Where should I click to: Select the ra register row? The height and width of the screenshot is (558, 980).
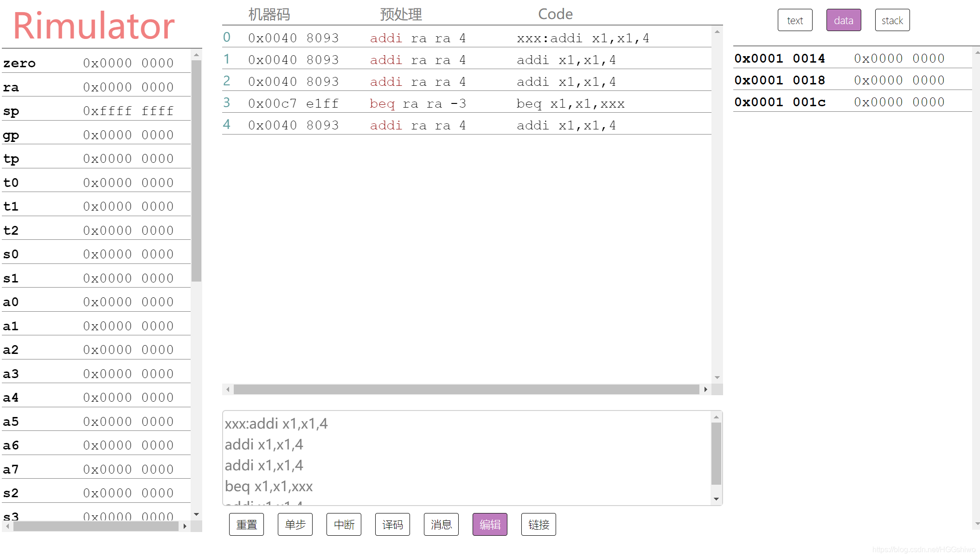(x=93, y=86)
